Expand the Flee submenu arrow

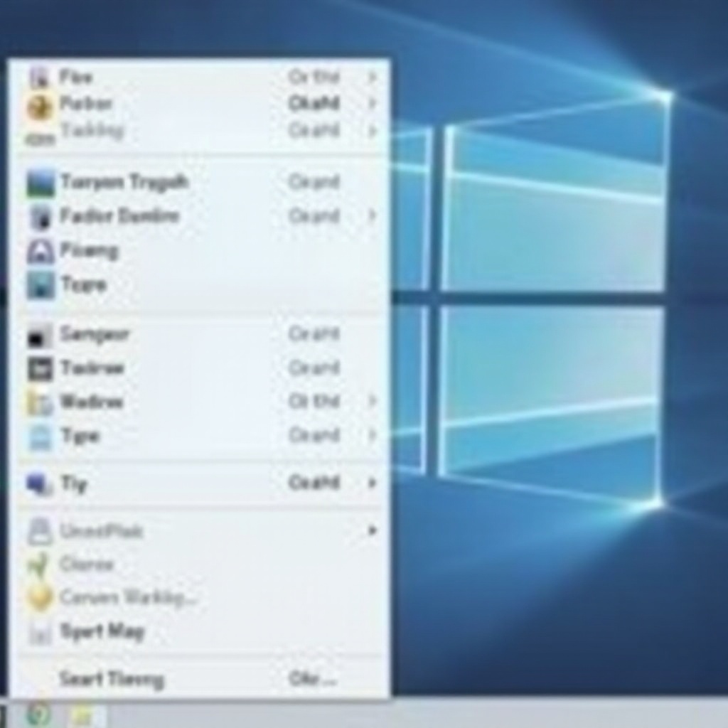[x=372, y=77]
